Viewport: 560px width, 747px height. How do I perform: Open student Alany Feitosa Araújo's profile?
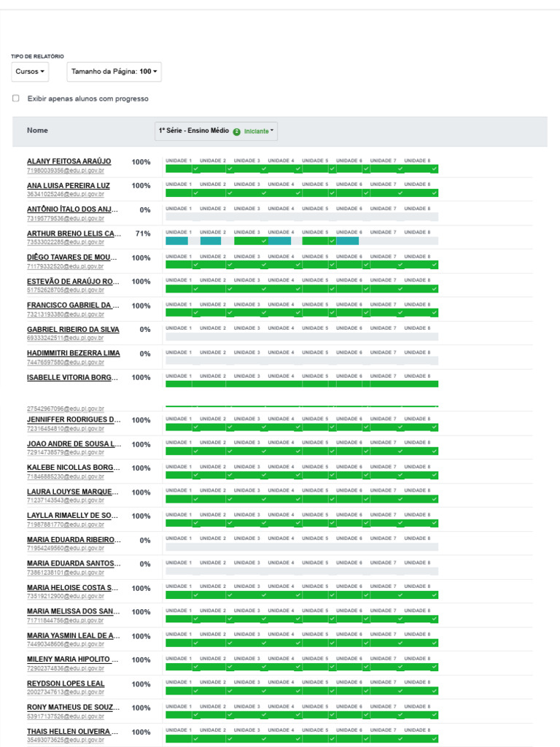pyautogui.click(x=69, y=161)
